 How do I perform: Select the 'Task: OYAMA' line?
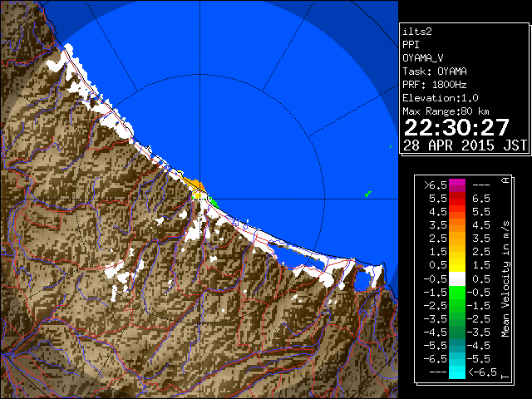tap(435, 71)
